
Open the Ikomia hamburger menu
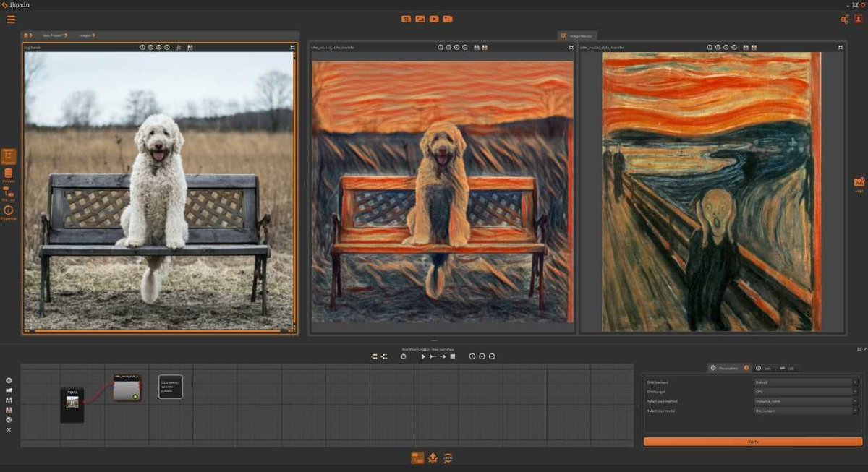[11, 19]
